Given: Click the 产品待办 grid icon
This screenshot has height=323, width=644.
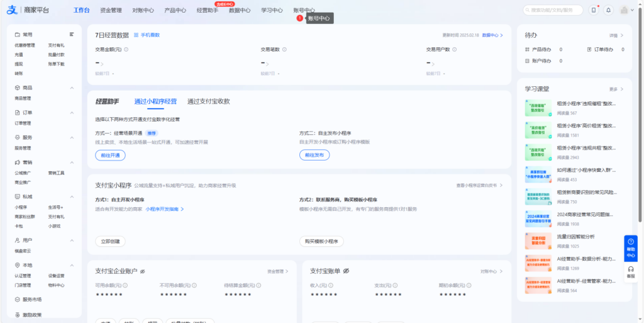Looking at the screenshot, I should (x=528, y=49).
